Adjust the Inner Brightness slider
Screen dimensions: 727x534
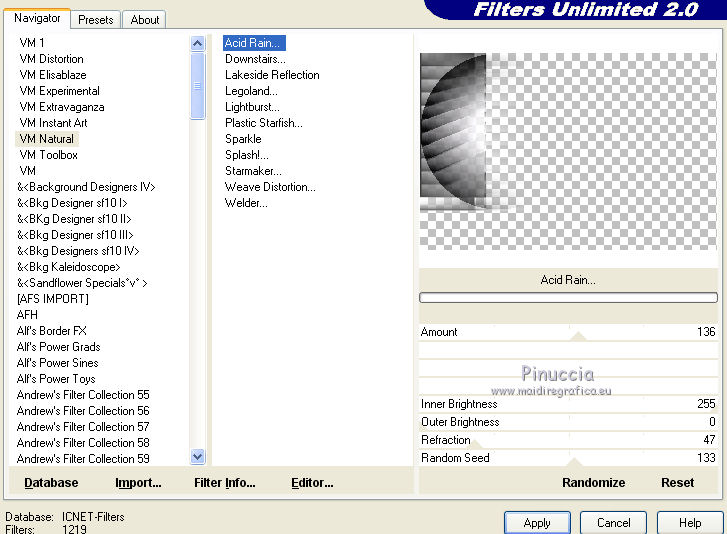pos(568,404)
